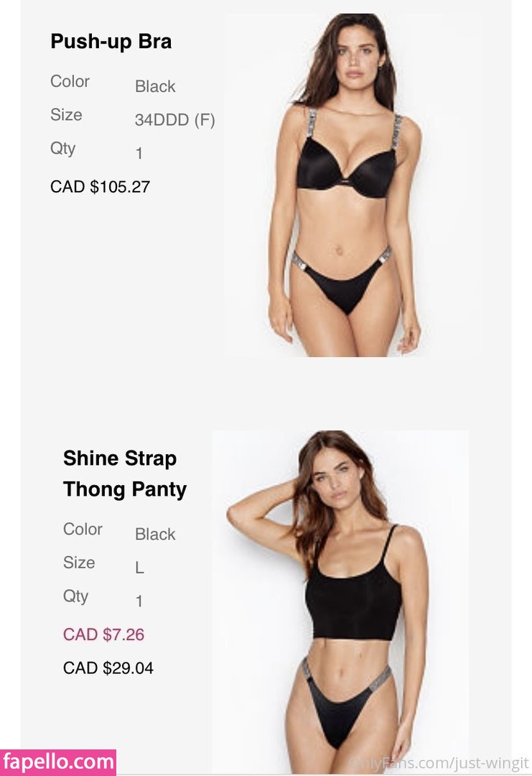Open the Push-up Bra product image
The image size is (532, 776).
[351, 185]
